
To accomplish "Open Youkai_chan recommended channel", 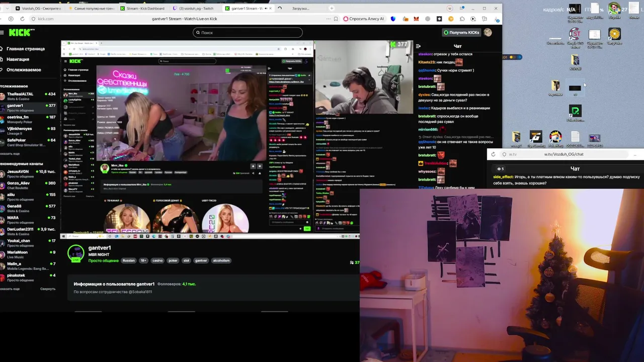I will 28,243.
